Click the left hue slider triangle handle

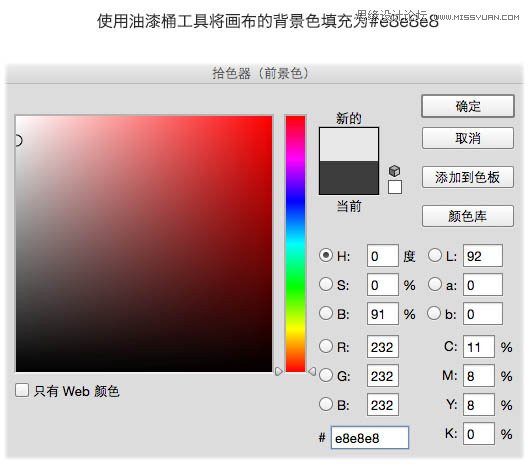click(279, 372)
